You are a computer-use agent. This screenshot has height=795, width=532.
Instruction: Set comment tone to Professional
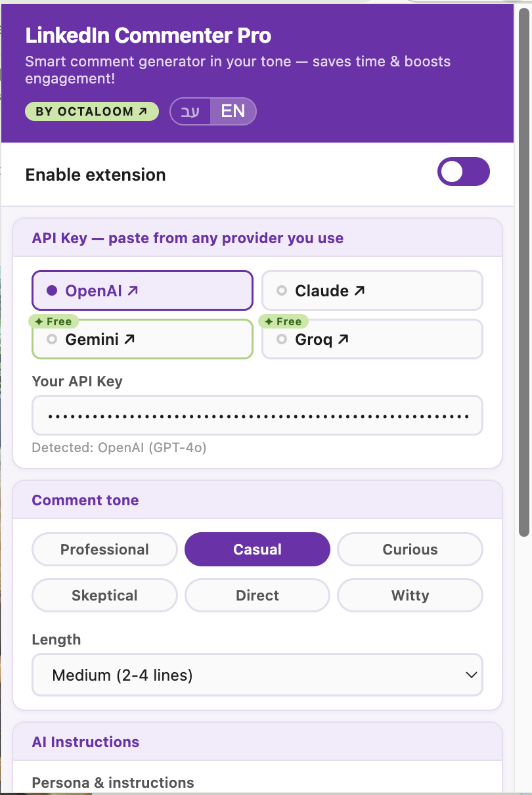[x=105, y=549]
